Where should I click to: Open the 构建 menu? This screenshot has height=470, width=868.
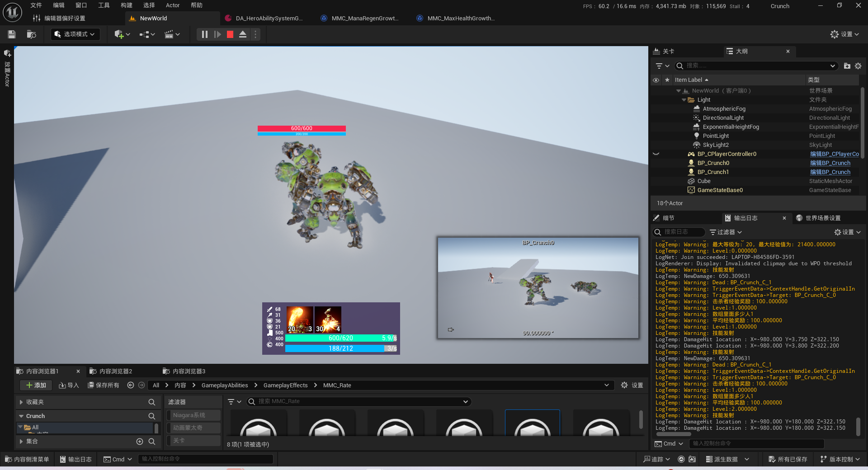126,5
